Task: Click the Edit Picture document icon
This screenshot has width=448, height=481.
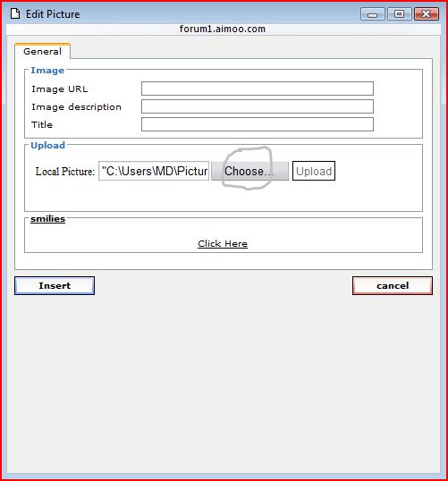Action: 15,13
